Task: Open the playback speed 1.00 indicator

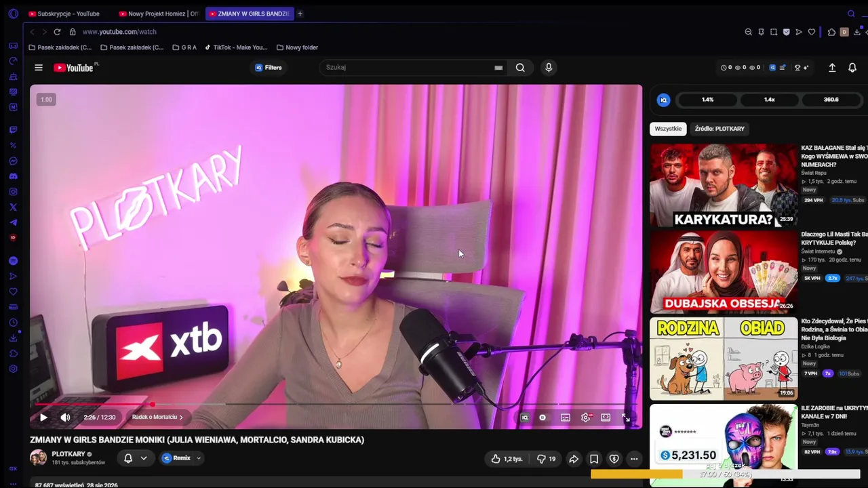Action: click(46, 100)
